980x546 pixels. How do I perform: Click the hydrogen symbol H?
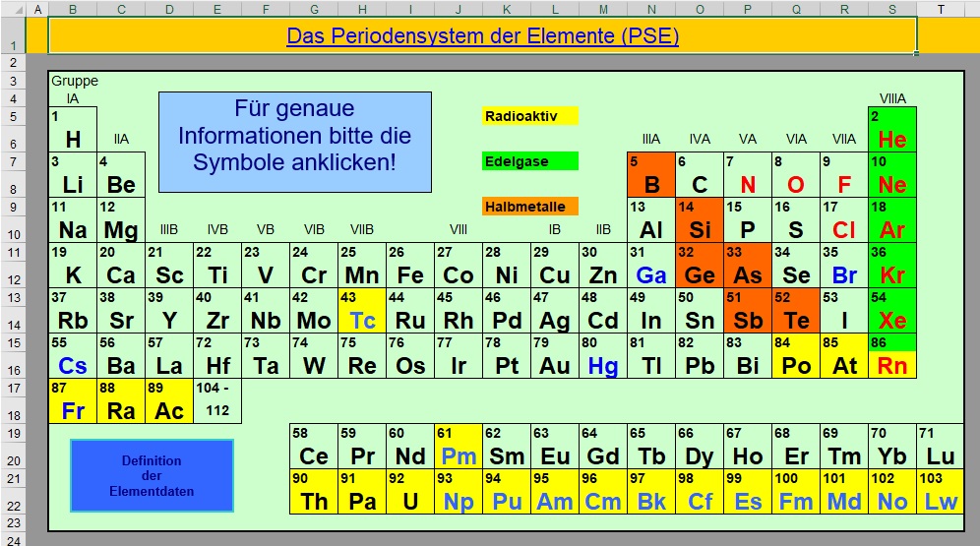[73, 140]
